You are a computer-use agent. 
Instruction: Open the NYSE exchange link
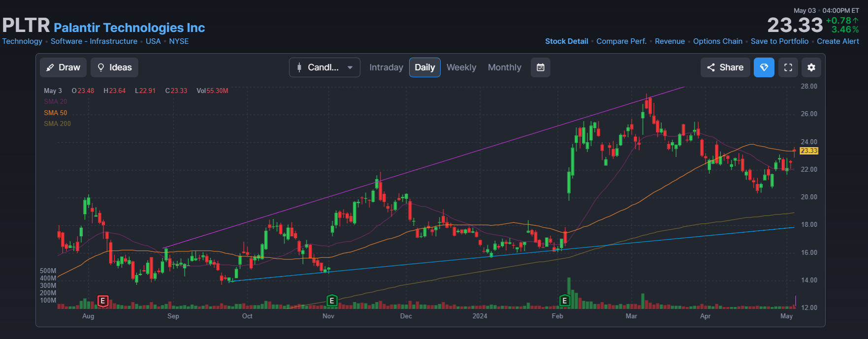[x=179, y=41]
